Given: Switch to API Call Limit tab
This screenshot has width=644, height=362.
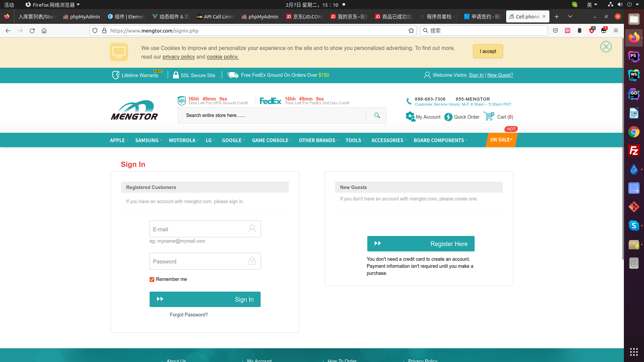Looking at the screenshot, I should [215, 16].
